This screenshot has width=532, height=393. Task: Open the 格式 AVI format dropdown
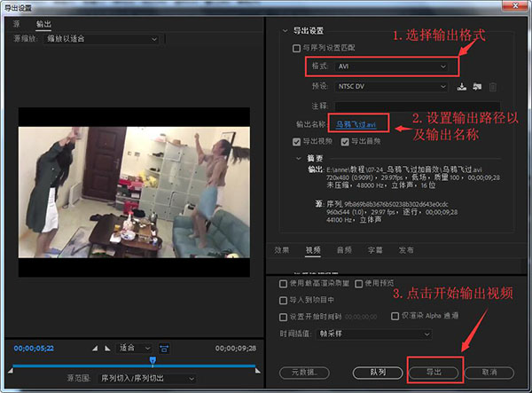click(392, 67)
